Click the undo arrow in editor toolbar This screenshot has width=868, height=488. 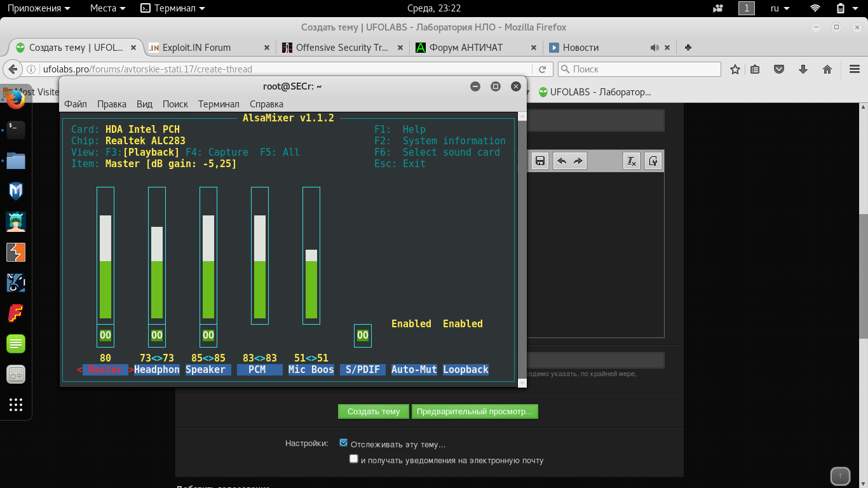[562, 161]
